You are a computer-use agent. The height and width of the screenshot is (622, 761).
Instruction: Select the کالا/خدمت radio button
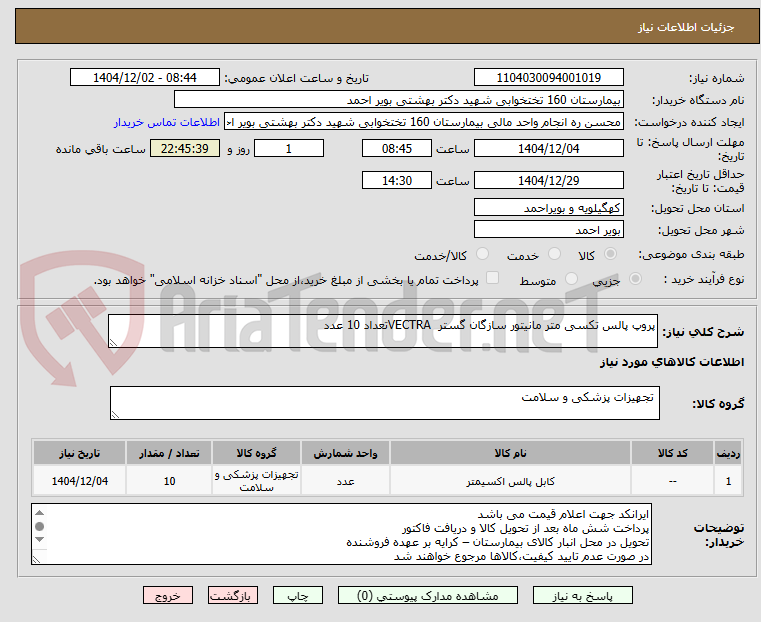[482, 254]
